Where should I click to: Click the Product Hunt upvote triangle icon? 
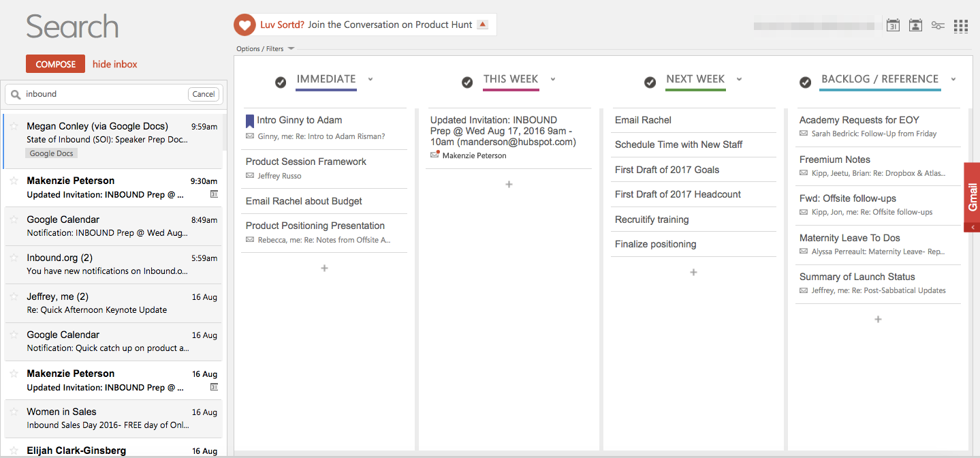point(482,25)
